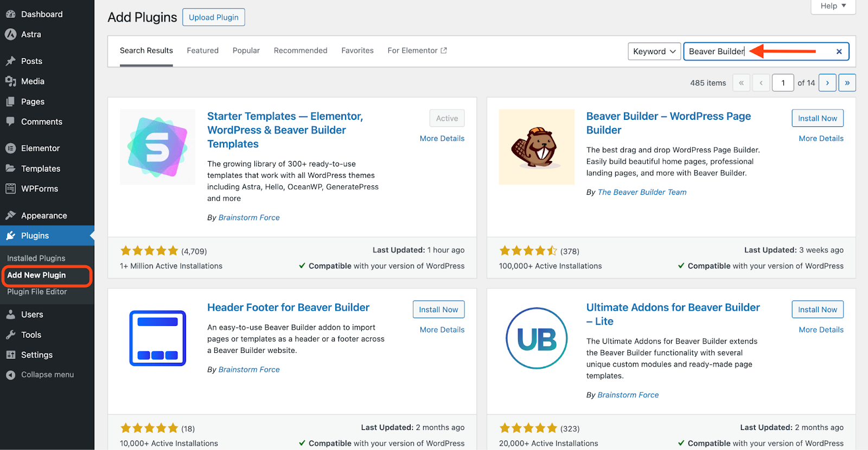Click the Beaver Builder beaver logo
Viewport: 868px width, 450px height.
tap(537, 147)
